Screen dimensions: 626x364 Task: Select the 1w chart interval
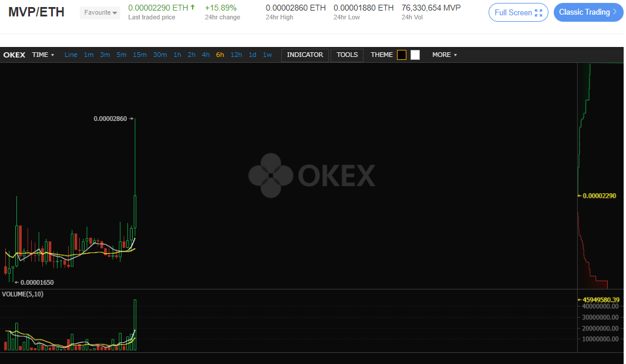click(267, 55)
